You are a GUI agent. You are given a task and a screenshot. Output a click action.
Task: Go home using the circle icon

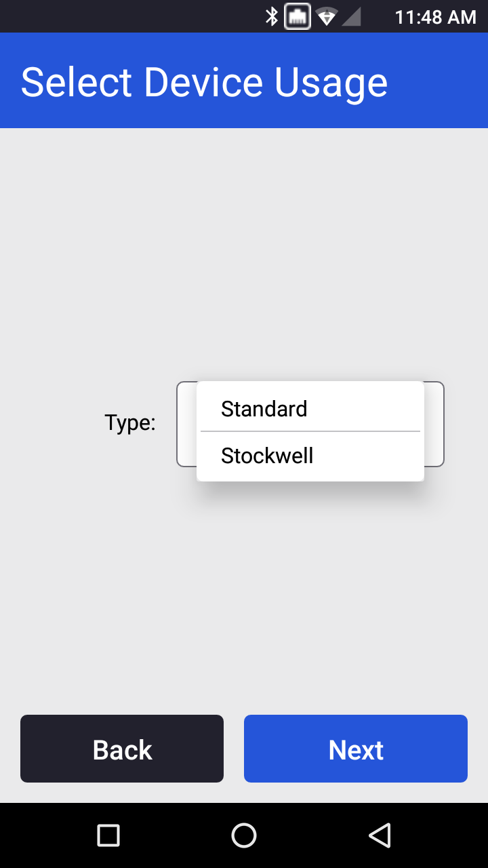[x=244, y=835]
